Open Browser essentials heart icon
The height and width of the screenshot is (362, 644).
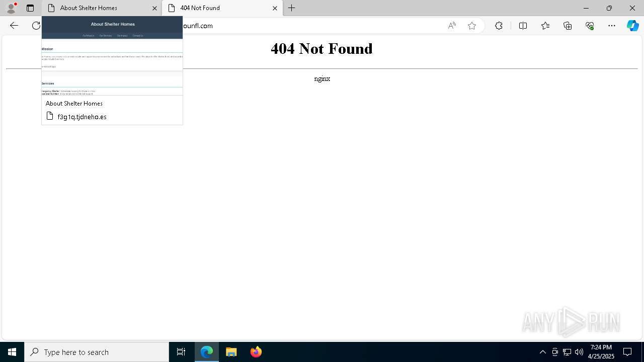click(x=590, y=26)
